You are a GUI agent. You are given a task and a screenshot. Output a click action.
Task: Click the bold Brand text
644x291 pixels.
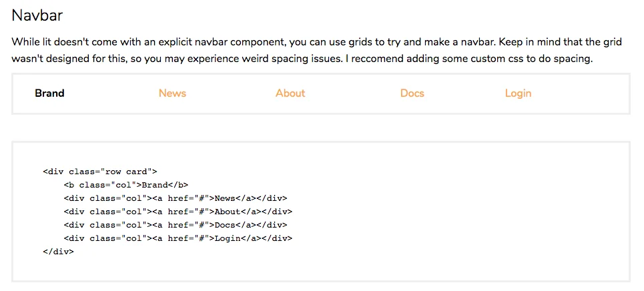49,93
